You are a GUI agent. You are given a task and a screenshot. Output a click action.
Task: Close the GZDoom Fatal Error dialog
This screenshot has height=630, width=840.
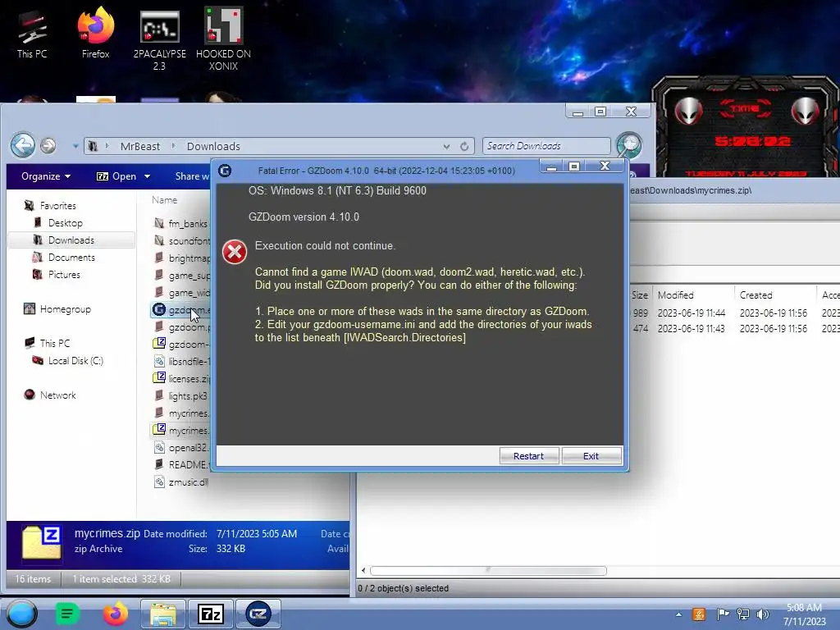tap(605, 166)
